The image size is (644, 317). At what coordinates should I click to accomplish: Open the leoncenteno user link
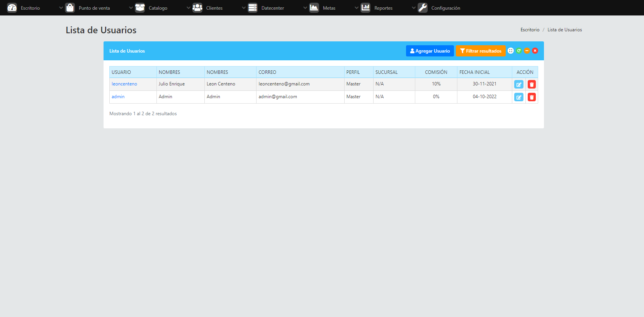coord(124,84)
